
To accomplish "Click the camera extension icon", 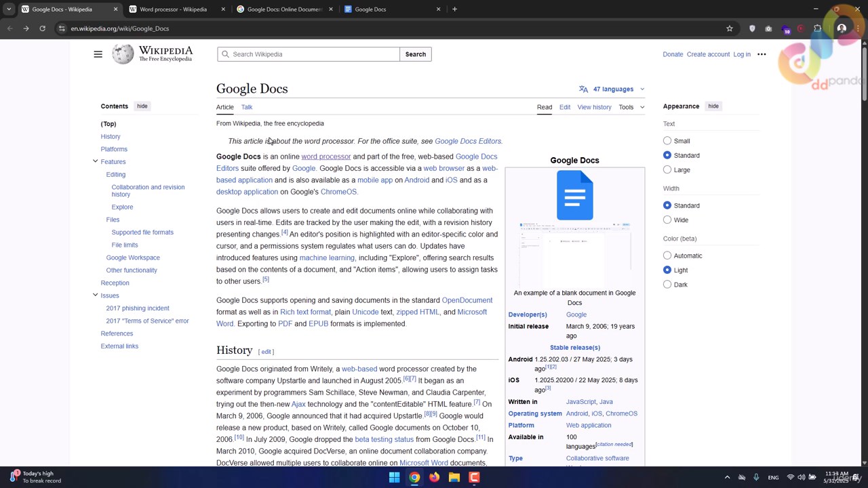I will [768, 28].
